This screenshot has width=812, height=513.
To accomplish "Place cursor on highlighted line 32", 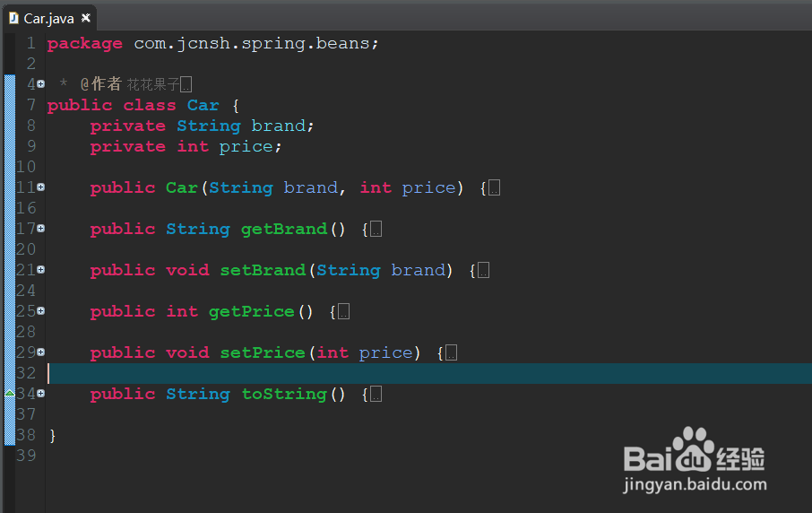I will (x=428, y=373).
